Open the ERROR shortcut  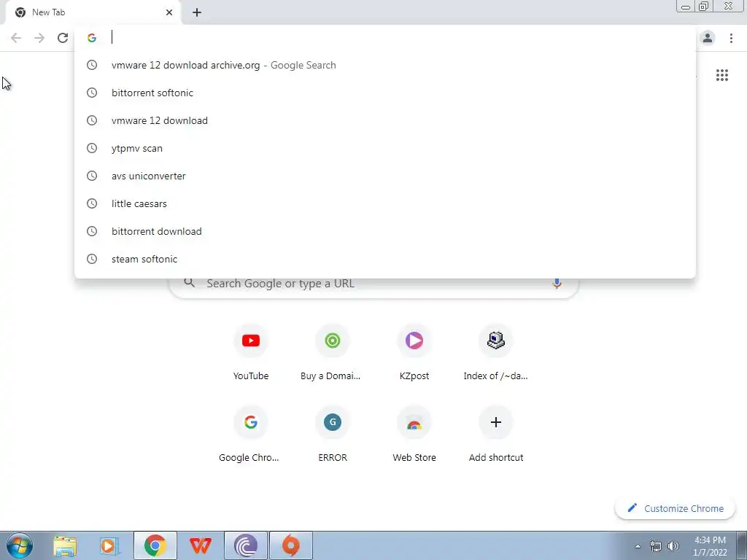click(x=332, y=434)
